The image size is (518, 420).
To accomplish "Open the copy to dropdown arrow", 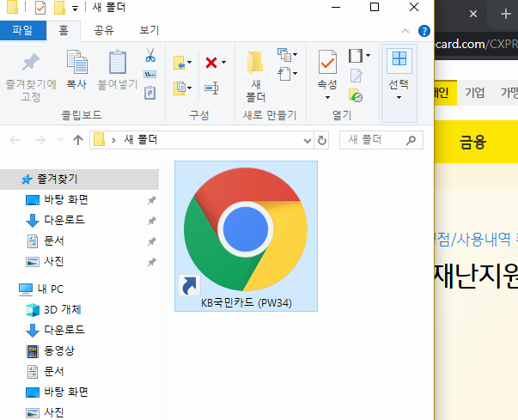I will coord(189,88).
